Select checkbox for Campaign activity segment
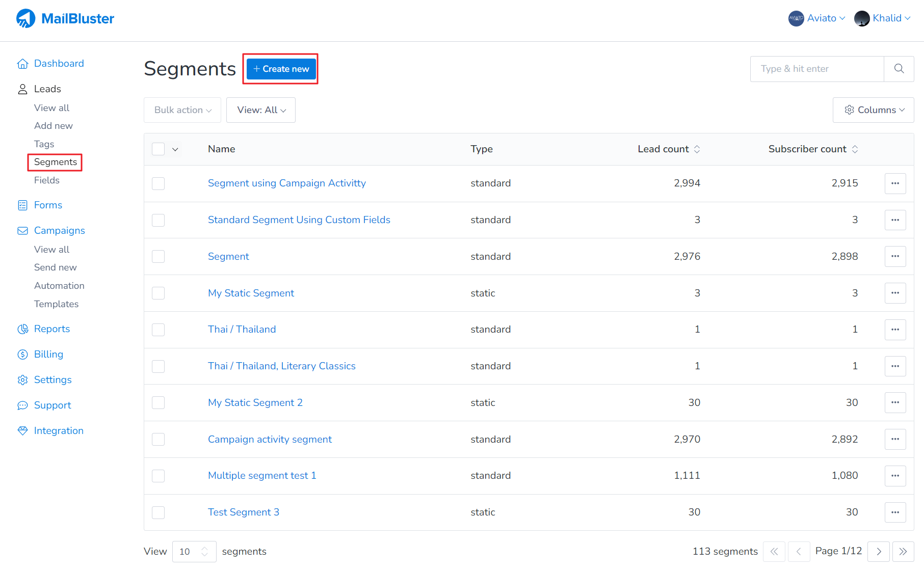924x571 pixels. [x=159, y=440]
